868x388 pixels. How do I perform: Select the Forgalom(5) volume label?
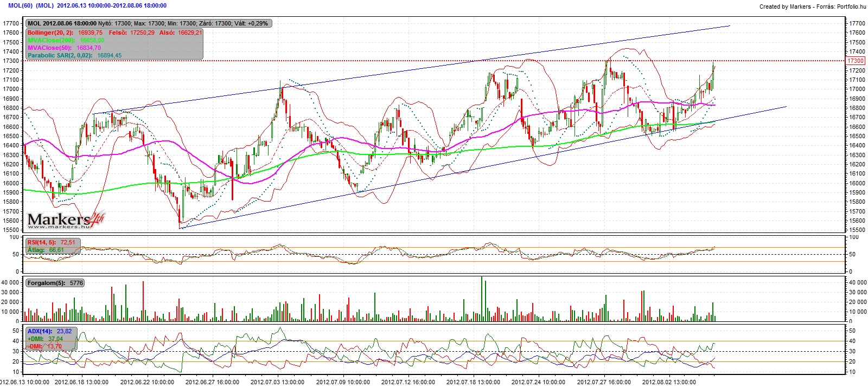point(55,283)
